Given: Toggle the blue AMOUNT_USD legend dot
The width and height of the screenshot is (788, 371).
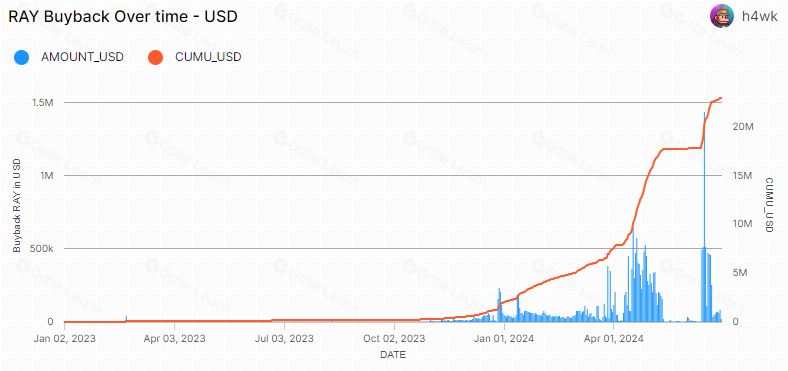Looking at the screenshot, I should (x=21, y=57).
